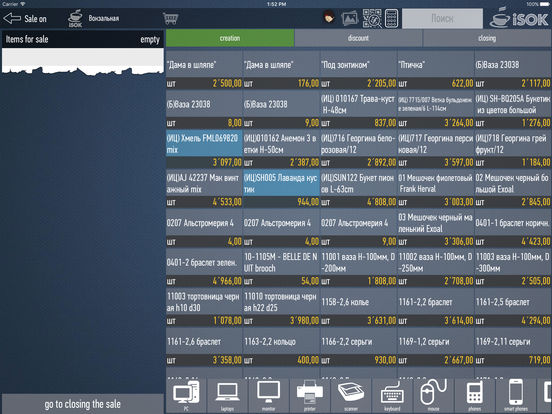
Task: Click the shopping cart icon
Action: [171, 18]
